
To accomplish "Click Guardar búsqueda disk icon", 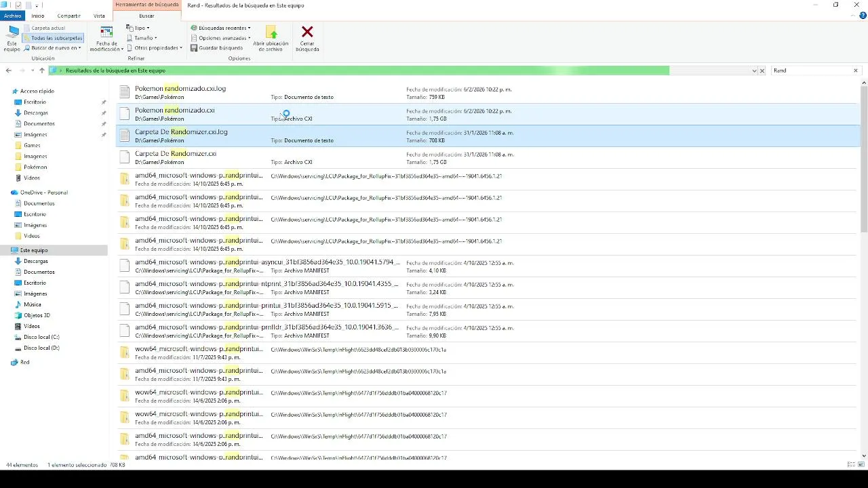I will pos(194,48).
